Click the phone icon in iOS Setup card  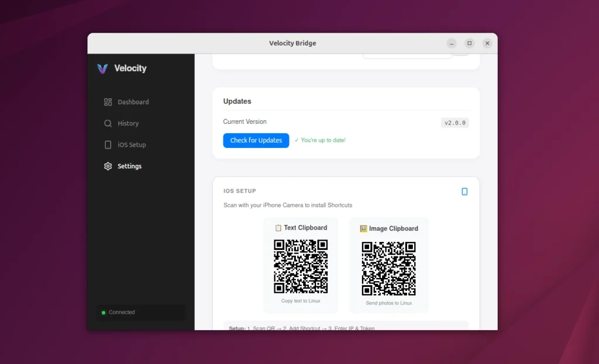(x=464, y=192)
